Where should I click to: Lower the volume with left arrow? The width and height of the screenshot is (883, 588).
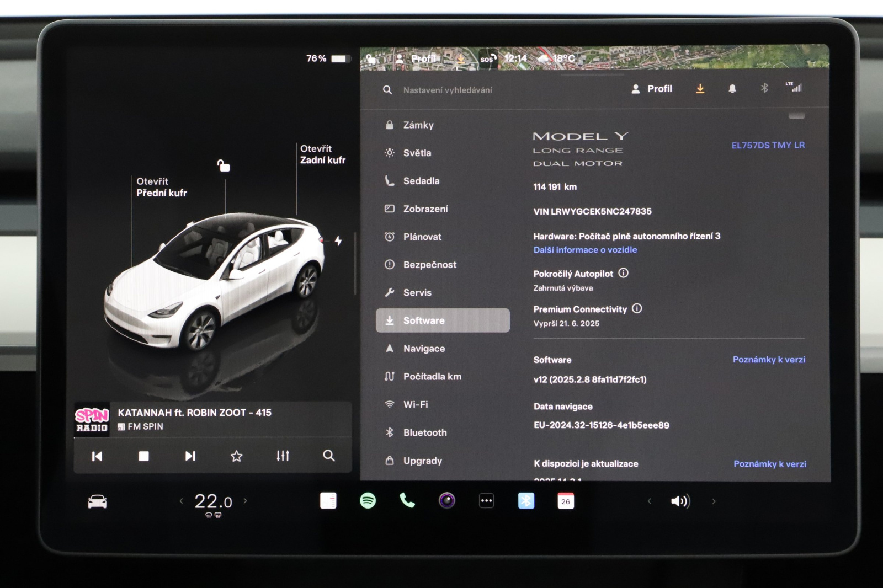[650, 501]
